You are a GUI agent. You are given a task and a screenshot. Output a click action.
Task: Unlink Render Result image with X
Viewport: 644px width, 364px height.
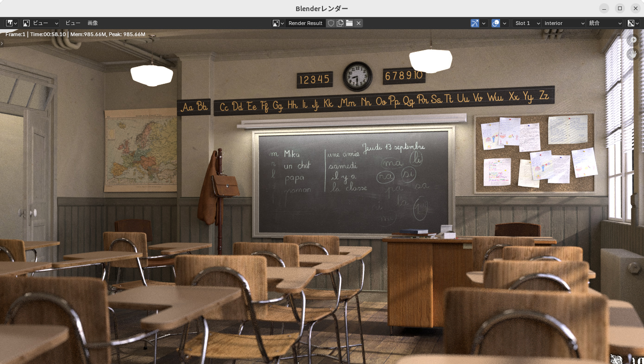[x=359, y=23]
